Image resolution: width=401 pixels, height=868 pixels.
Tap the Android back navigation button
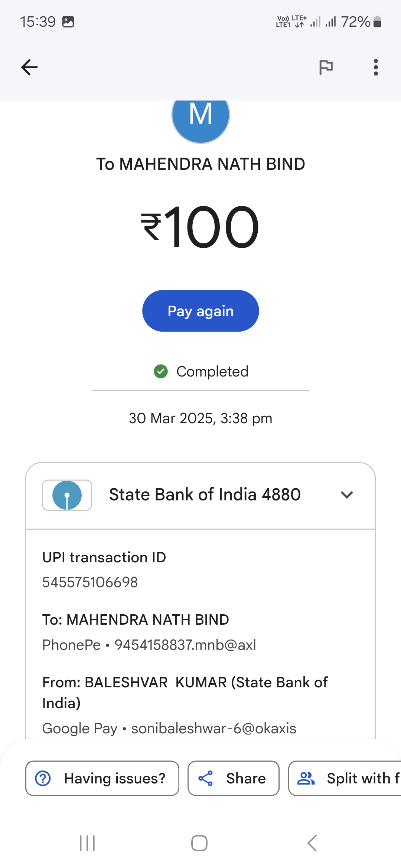312,843
